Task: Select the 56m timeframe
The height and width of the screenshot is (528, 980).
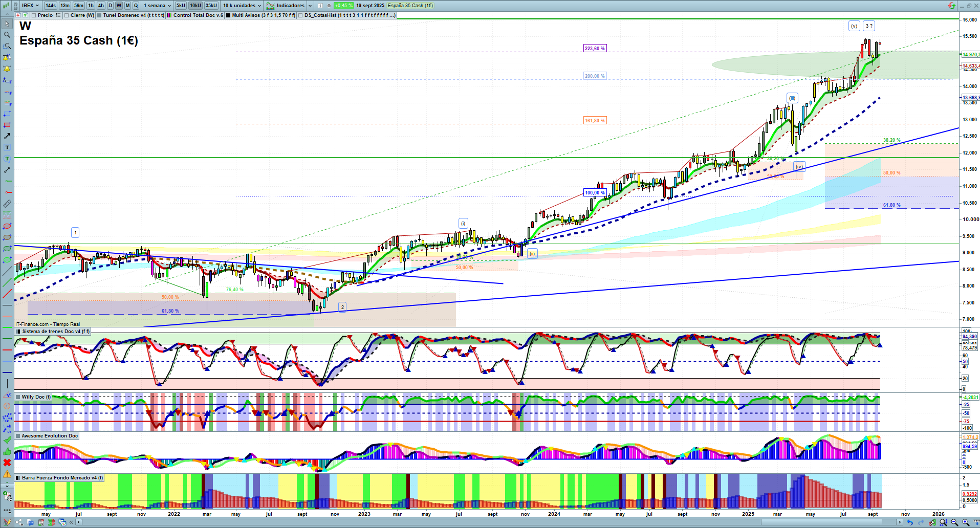Action: 79,6
